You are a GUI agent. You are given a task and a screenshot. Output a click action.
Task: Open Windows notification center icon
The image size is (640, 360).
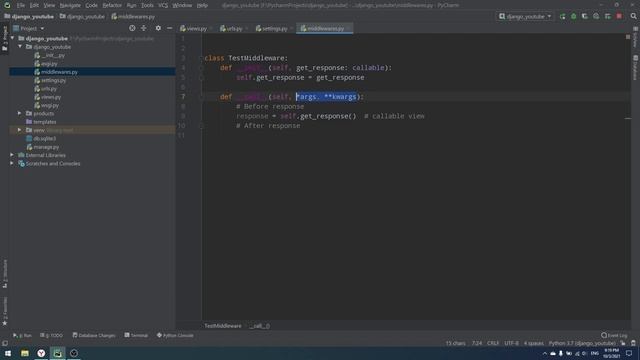pyautogui.click(x=629, y=353)
